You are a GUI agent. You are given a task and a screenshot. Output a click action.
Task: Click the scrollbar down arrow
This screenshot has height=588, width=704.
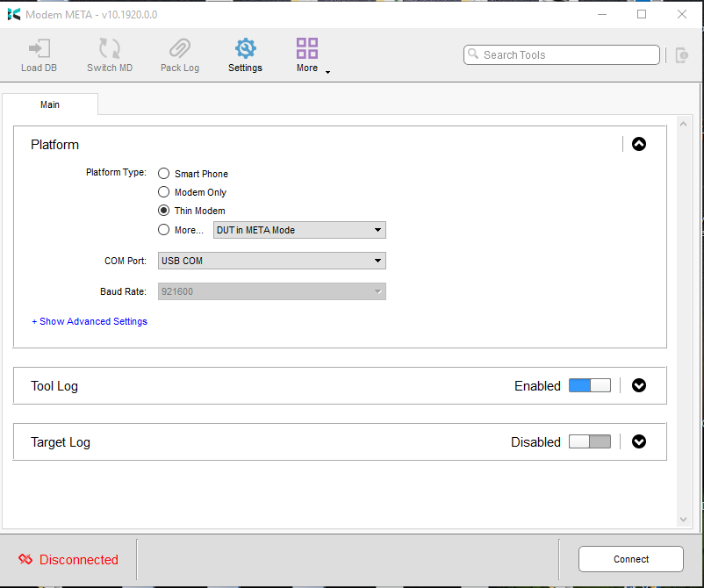click(x=683, y=520)
